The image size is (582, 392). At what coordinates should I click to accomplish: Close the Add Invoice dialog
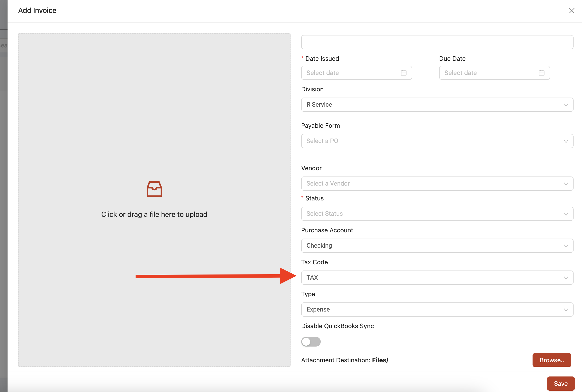click(x=572, y=11)
